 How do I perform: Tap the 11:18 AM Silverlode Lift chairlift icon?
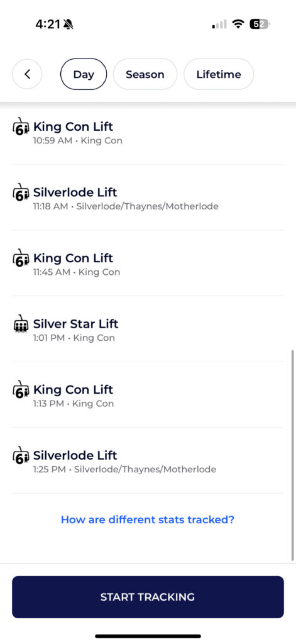click(x=21, y=192)
